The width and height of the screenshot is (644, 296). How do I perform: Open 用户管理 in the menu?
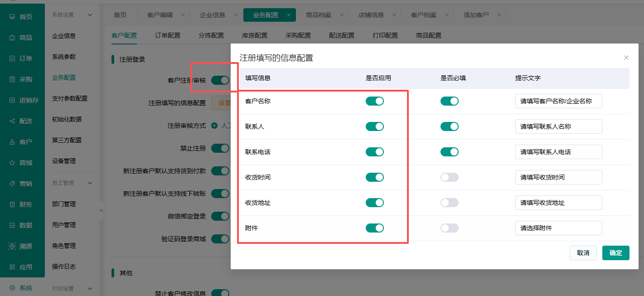coord(64,225)
